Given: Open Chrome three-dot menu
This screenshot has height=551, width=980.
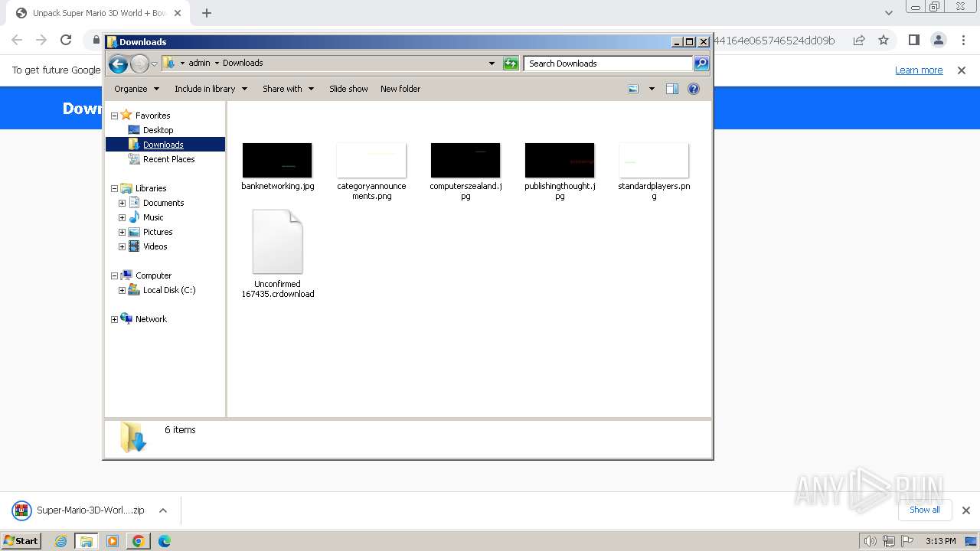Looking at the screenshot, I should [962, 40].
